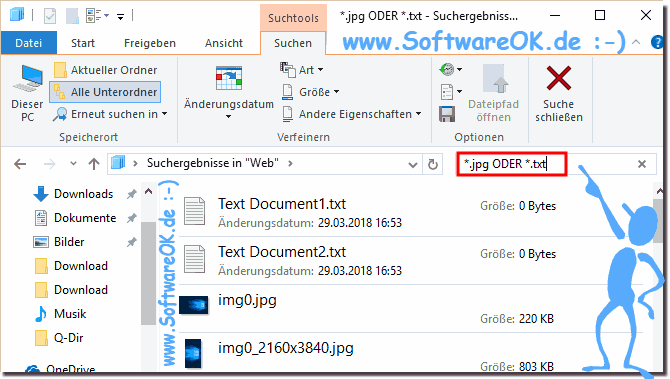Click the quick access properties checkmark icon

pyautogui.click(x=50, y=16)
